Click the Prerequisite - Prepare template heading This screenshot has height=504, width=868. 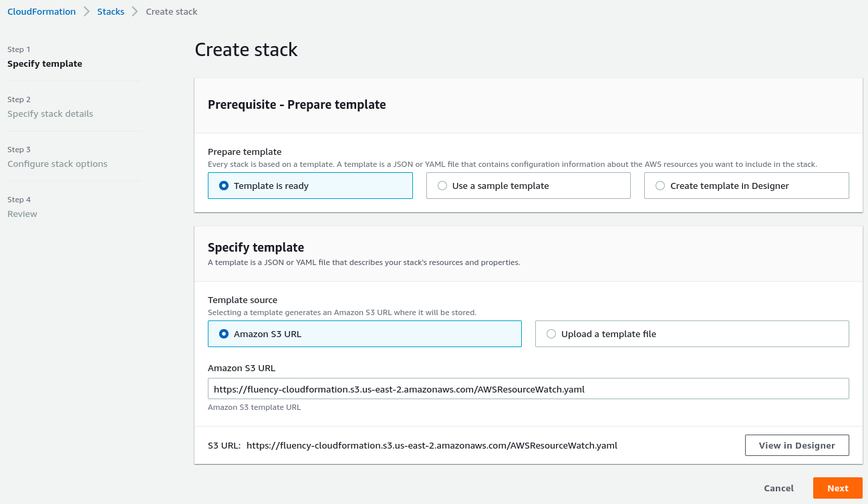pyautogui.click(x=297, y=105)
